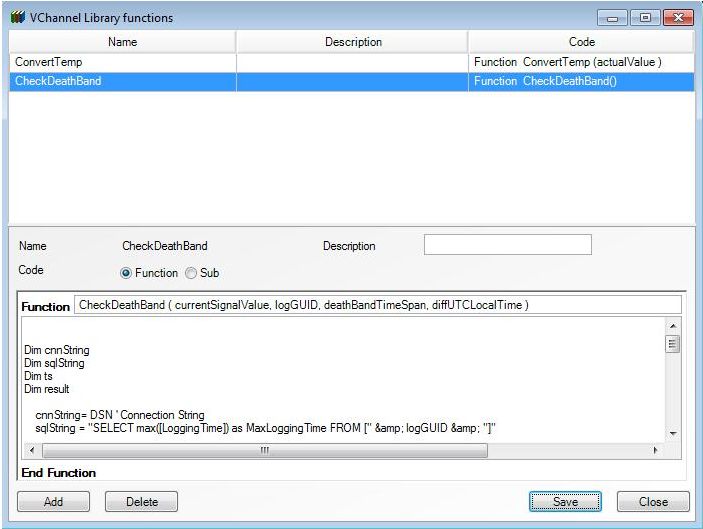Click the Description input field
The width and height of the screenshot is (703, 529).
pyautogui.click(x=507, y=245)
